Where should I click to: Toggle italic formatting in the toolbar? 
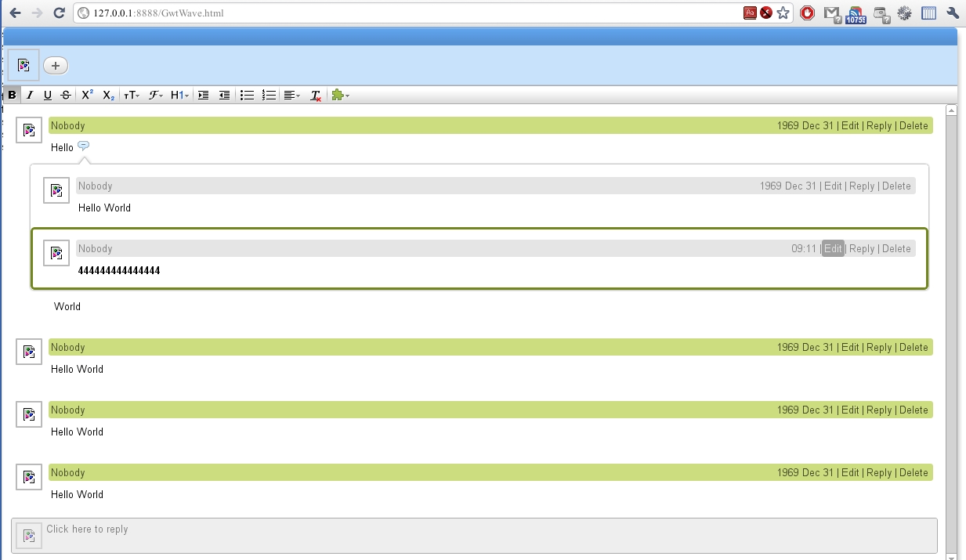point(30,95)
